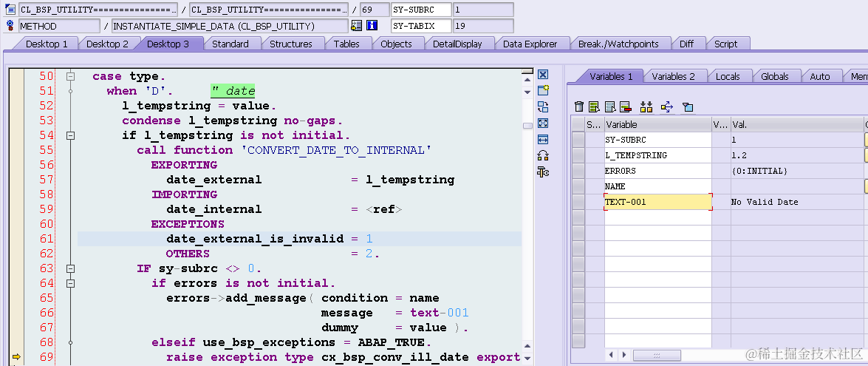Viewport: 868px width, 366px height.
Task: Click the program icon before CL_BSP_UTILITY field
Action: (10, 10)
